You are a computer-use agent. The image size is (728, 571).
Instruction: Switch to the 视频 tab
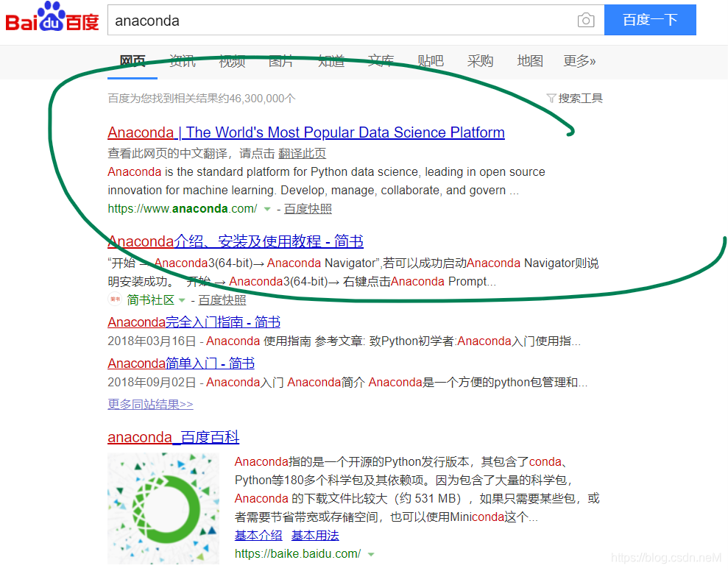[x=232, y=61]
